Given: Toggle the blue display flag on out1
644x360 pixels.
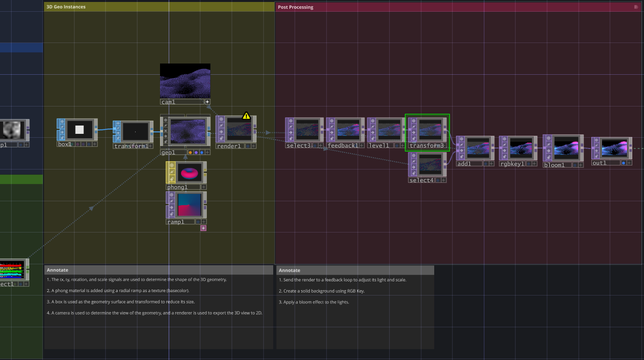Looking at the screenshot, I should click(x=624, y=163).
